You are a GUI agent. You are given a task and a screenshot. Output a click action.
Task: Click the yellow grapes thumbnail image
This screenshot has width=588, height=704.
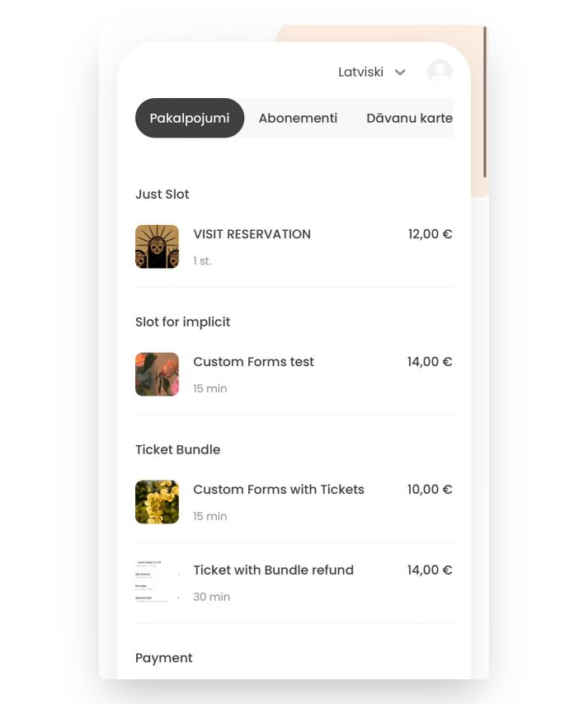(x=157, y=502)
